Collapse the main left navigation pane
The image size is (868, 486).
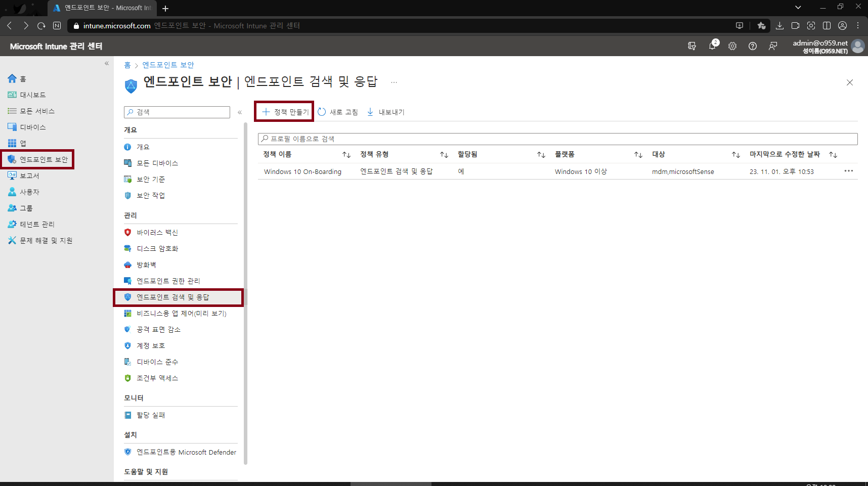(x=107, y=63)
